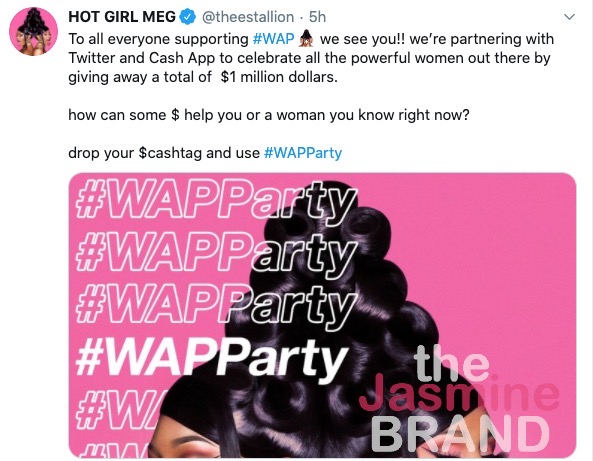Screen dimensions: 593x461
Task: Open the tweet options chevron menu
Action: (x=569, y=17)
